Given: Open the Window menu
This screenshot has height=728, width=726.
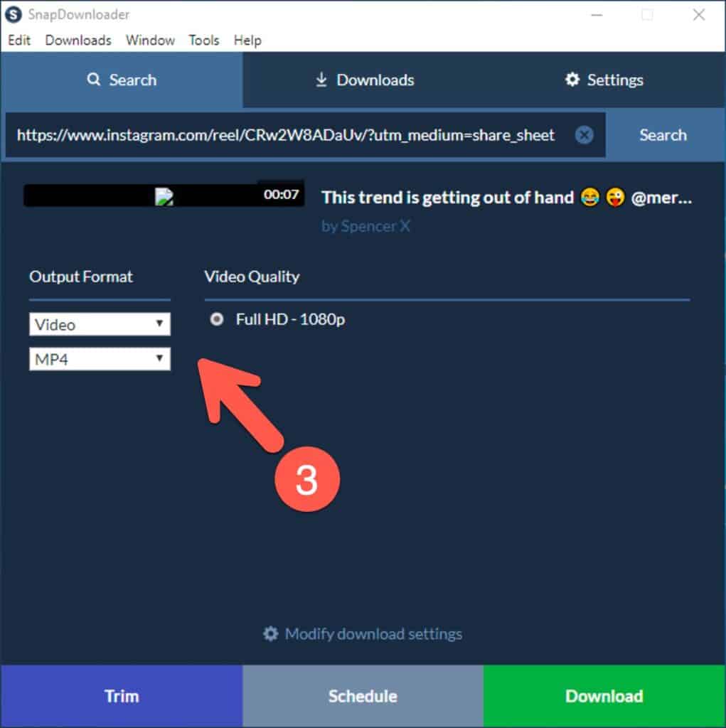Looking at the screenshot, I should point(150,41).
